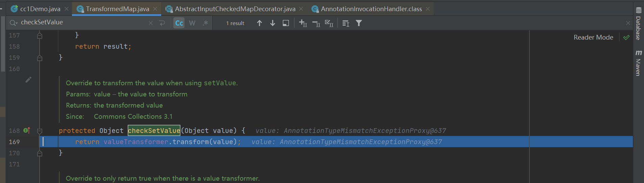Close the AbstractInputCheckedMapDecorator.java tab
Image resolution: width=644 pixels, height=183 pixels.
coord(301,9)
